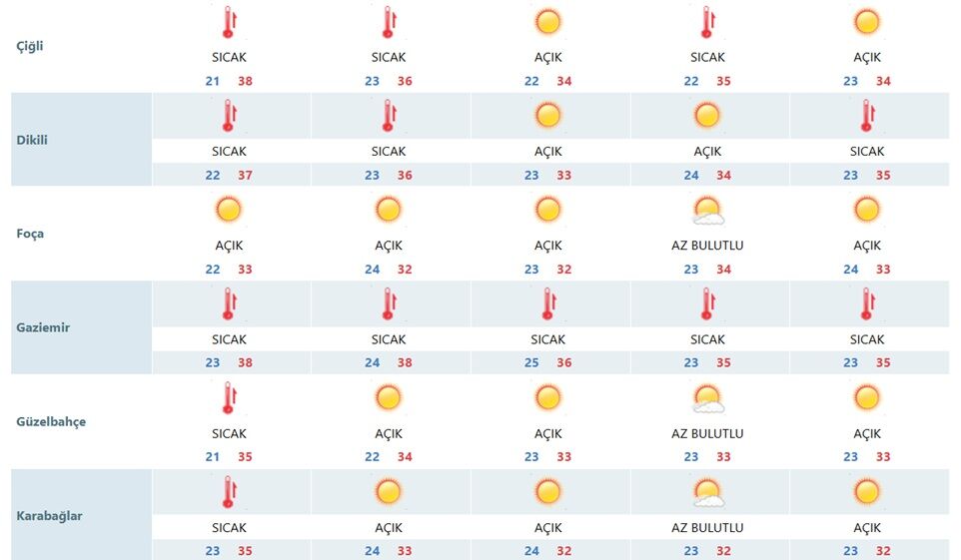The width and height of the screenshot is (961, 560).
Task: Click Gaziemir third-day minimum temperature 25
Action: tap(531, 362)
